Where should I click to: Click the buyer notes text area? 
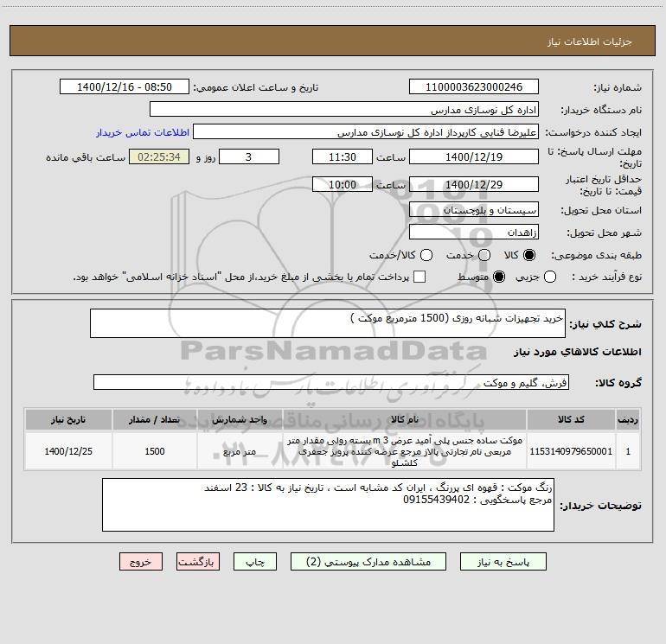point(328,505)
